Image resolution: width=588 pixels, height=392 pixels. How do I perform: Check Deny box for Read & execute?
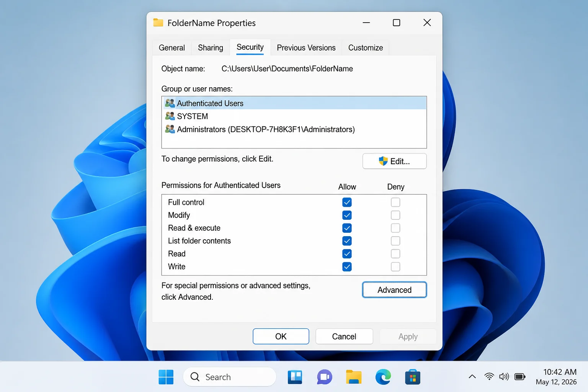[x=395, y=228]
